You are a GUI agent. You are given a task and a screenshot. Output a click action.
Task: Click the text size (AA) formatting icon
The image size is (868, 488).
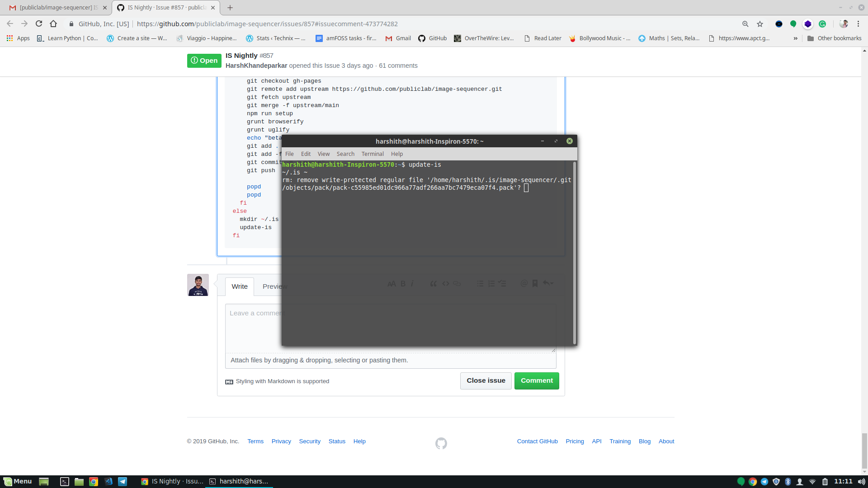[392, 284]
